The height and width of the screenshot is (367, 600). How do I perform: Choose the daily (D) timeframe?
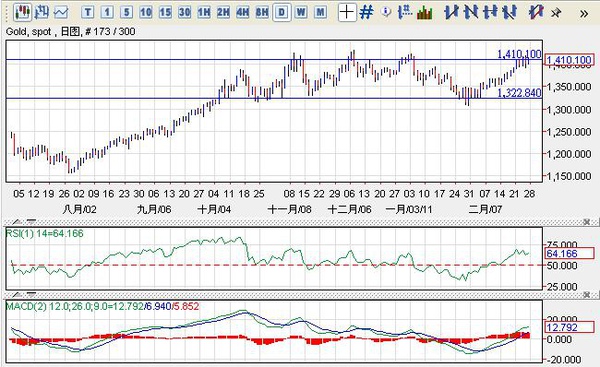coord(282,13)
